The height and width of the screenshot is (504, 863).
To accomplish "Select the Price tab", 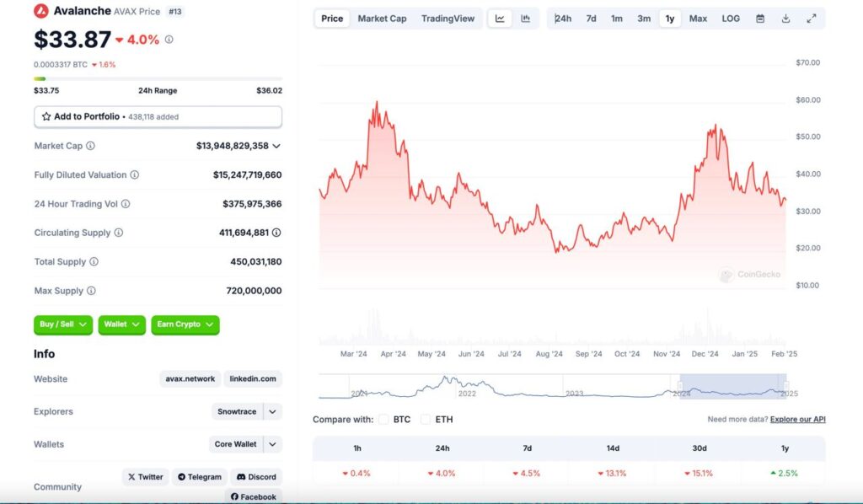I will point(332,19).
